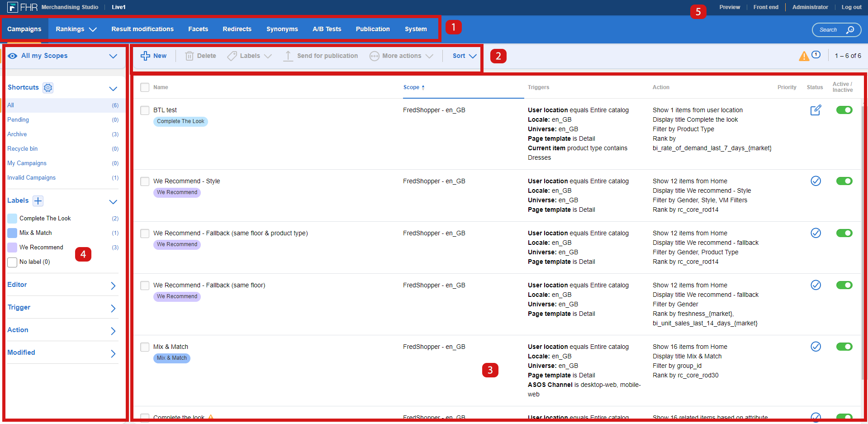Check We Recommend - Fallback (same floor) checkbox
This screenshot has height=424, width=868.
pyautogui.click(x=145, y=286)
